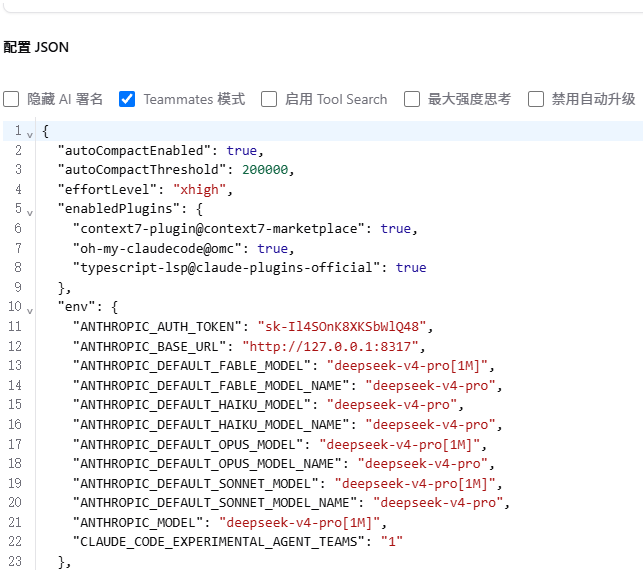Click the ANTHROPIC_DEFAULT_FABLE_MODEL key
The width and height of the screenshot is (643, 570).
192,366
